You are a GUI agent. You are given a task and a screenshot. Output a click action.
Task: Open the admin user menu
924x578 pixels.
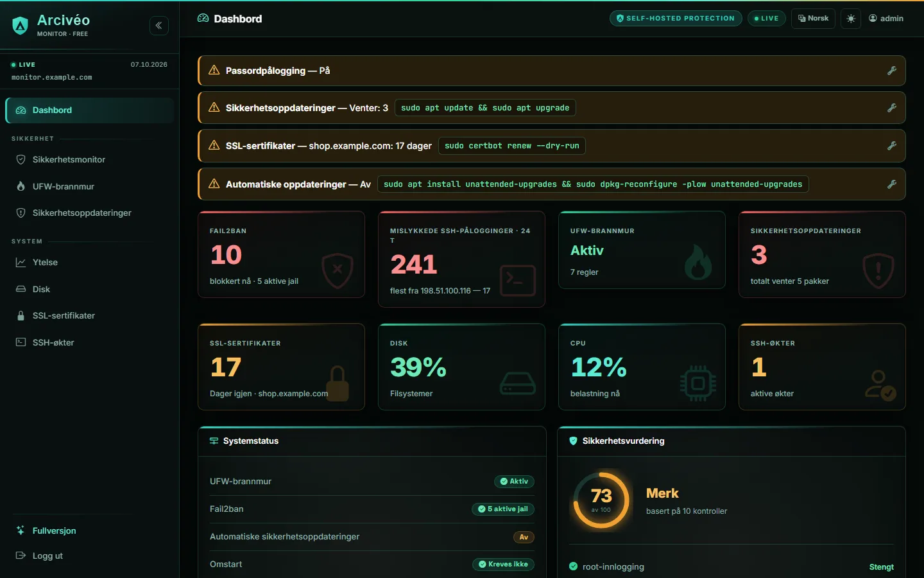point(886,19)
